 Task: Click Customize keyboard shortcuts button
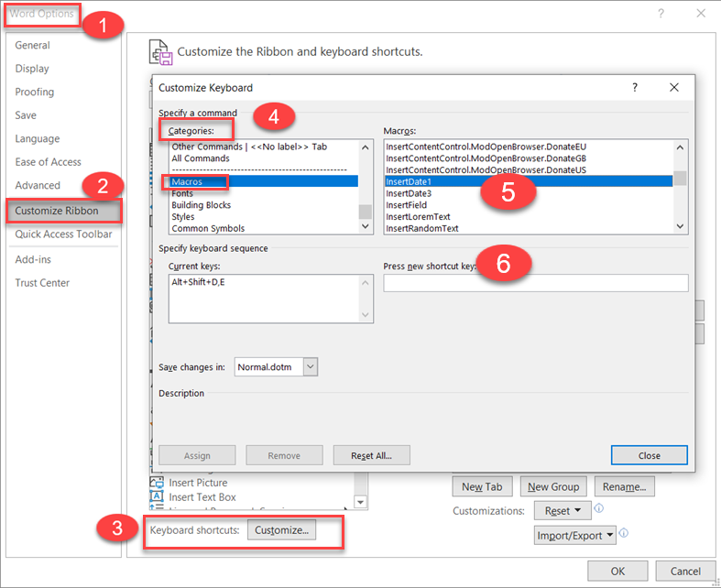(281, 530)
